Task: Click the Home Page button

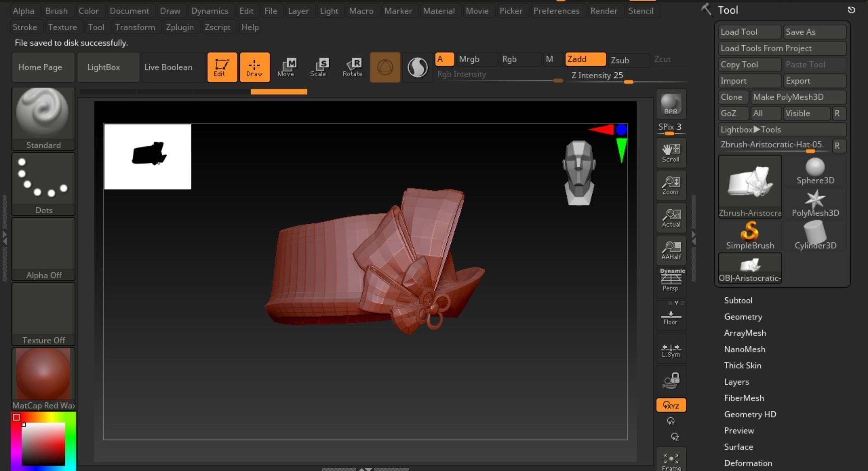Action: tap(43, 67)
